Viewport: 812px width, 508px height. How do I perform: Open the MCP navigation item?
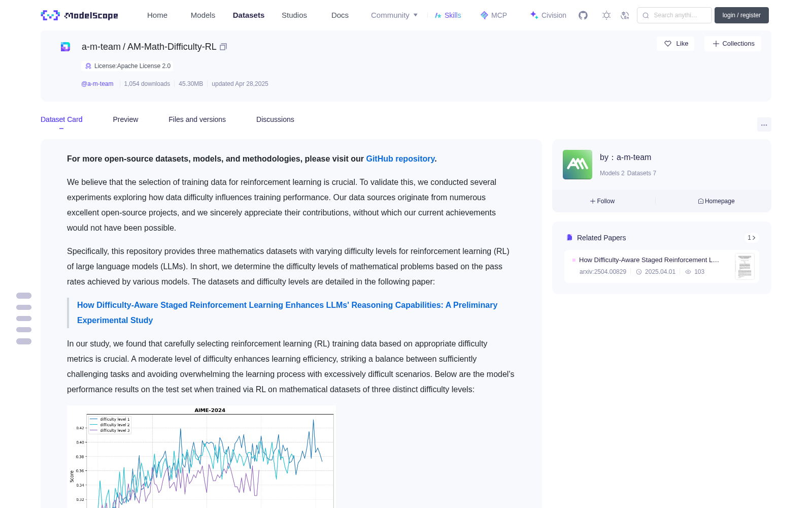[493, 15]
